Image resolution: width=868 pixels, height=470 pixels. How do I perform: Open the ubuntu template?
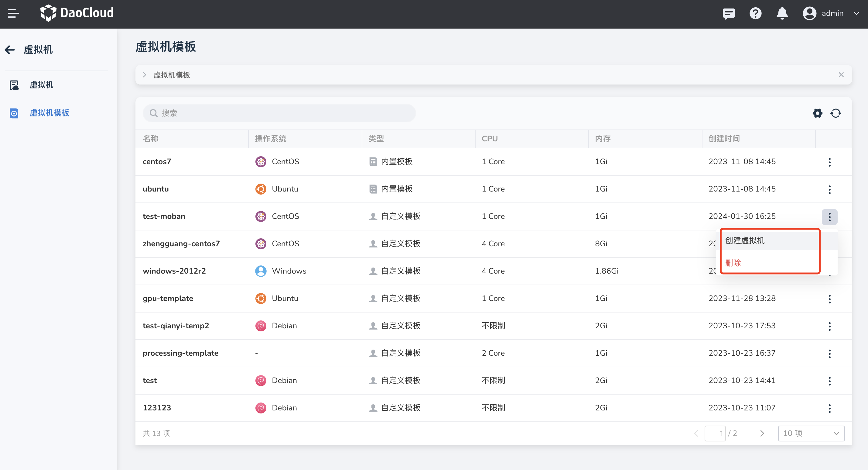[x=156, y=189]
